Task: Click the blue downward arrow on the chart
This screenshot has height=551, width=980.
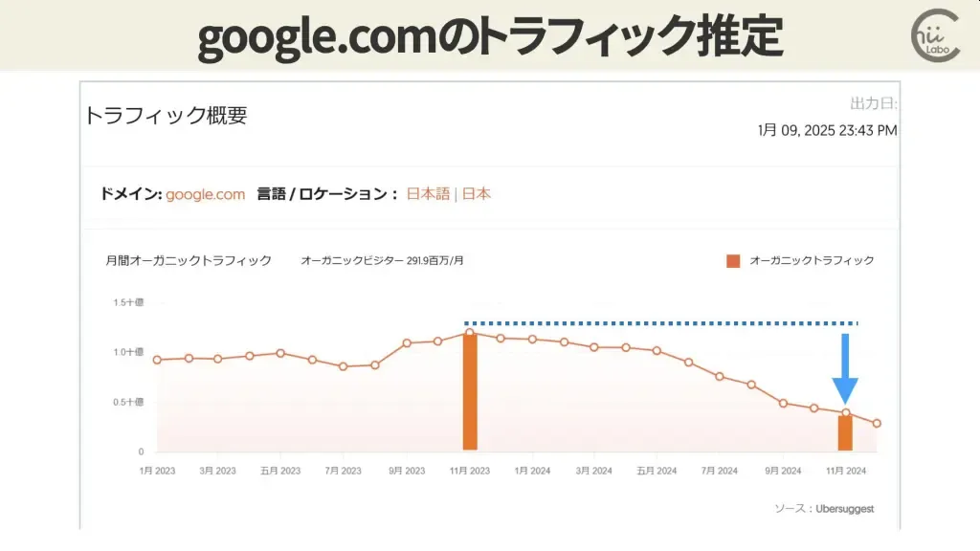Action: (845, 368)
